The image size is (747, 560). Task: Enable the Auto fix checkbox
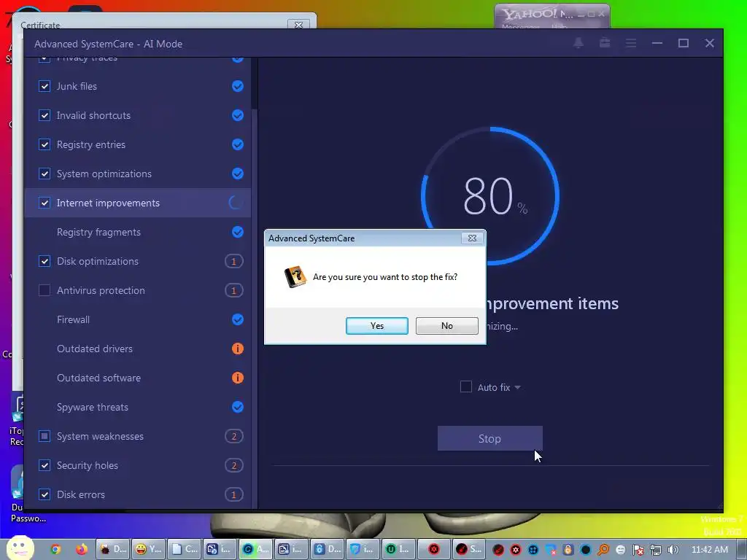[466, 386]
